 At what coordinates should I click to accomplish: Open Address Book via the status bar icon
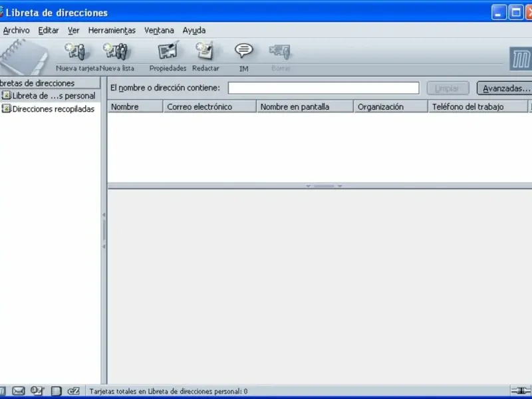tap(56, 391)
